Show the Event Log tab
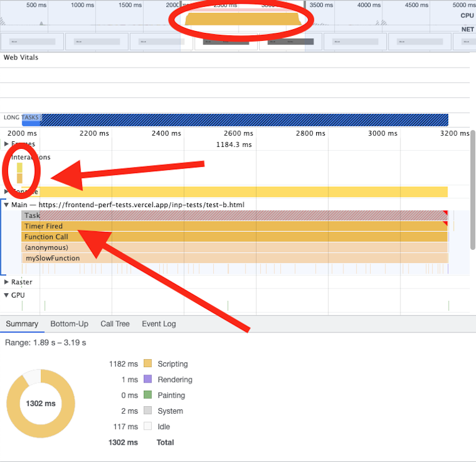The width and height of the screenshot is (476, 462). click(159, 324)
